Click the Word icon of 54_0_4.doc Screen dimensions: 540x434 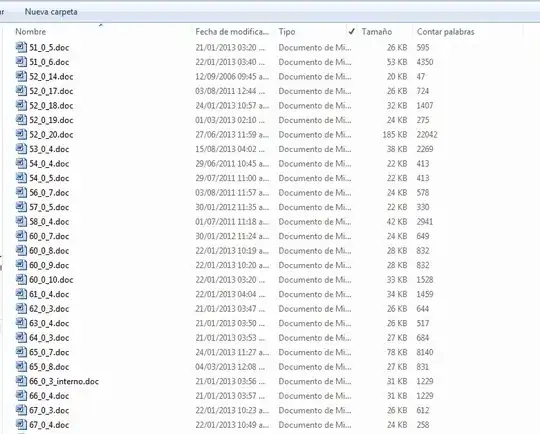pos(21,163)
